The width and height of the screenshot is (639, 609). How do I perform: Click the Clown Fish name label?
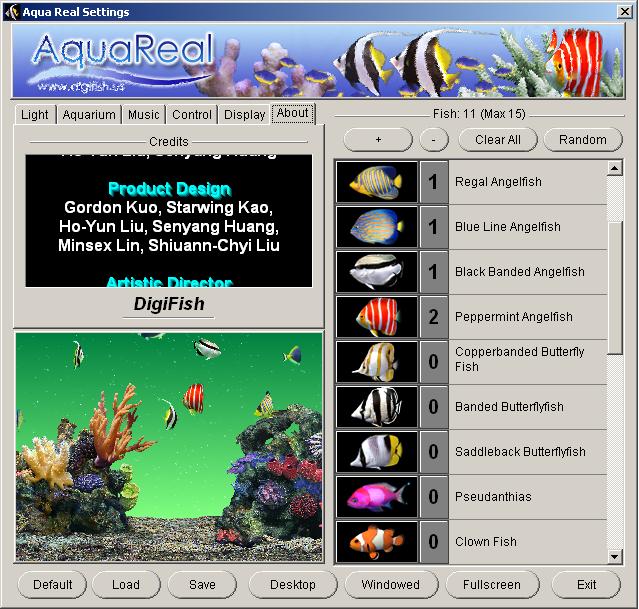[486, 542]
